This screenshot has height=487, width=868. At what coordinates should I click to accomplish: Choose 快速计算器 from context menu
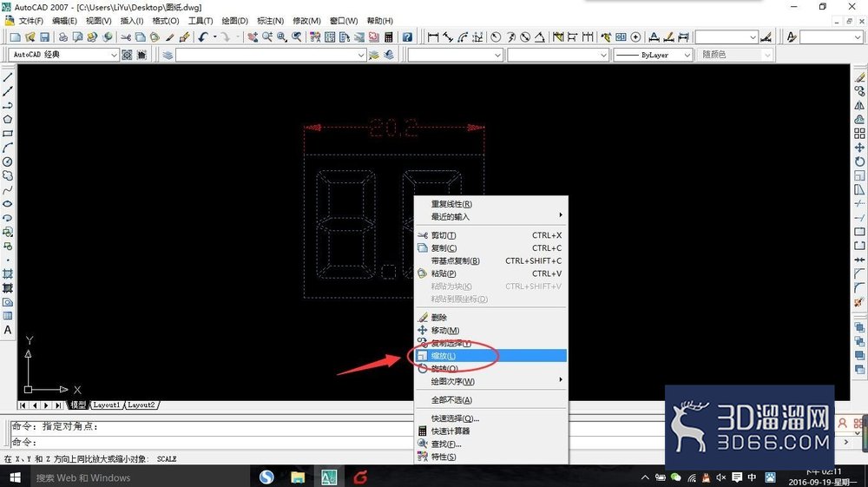coord(491,431)
